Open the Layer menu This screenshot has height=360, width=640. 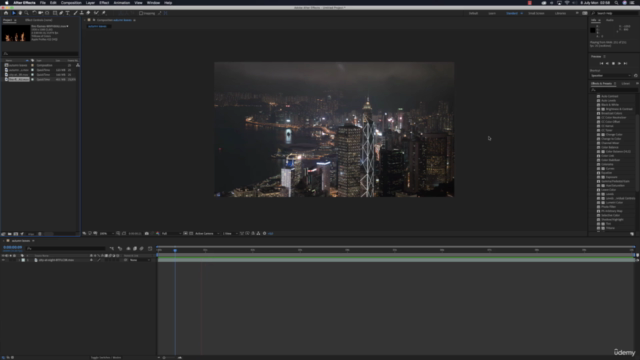pyautogui.click(x=90, y=3)
